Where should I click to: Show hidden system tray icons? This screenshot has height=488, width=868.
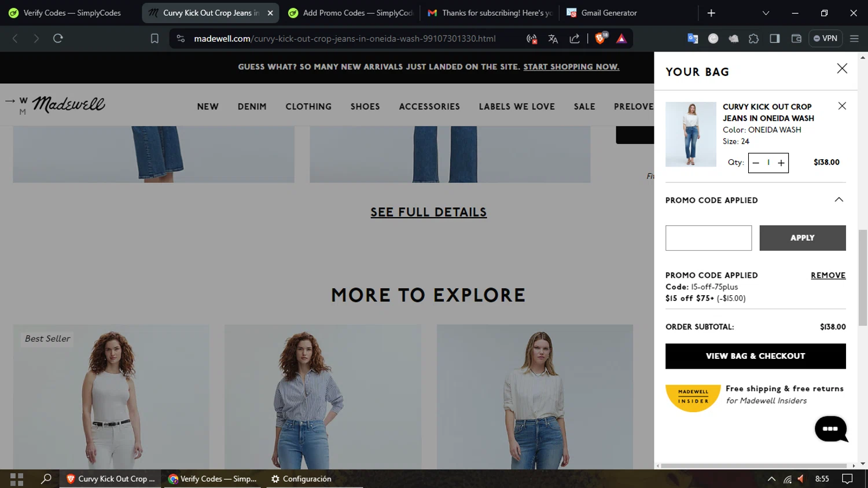[771, 479]
